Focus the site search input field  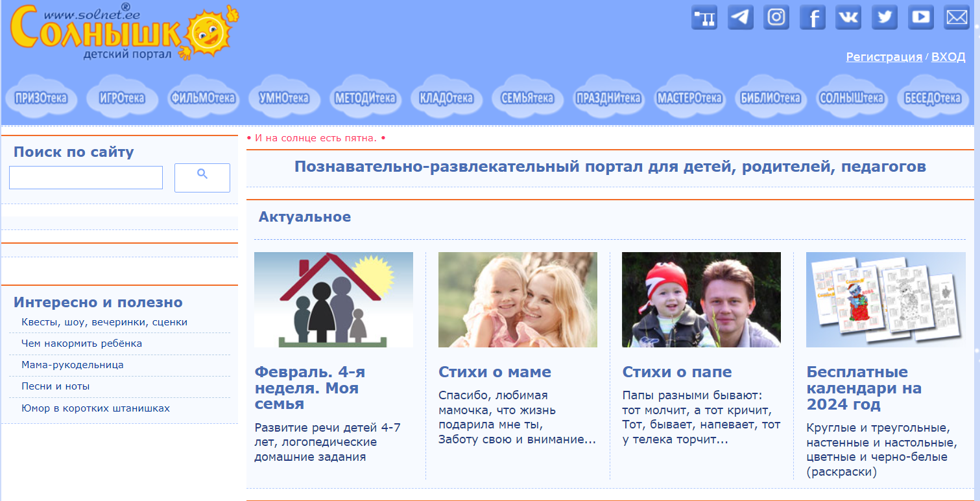tap(86, 178)
